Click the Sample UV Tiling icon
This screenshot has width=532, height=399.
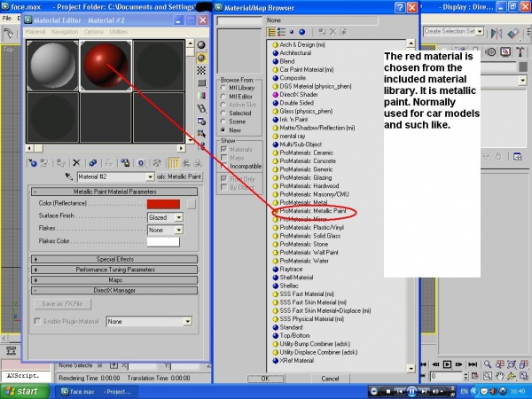(201, 82)
